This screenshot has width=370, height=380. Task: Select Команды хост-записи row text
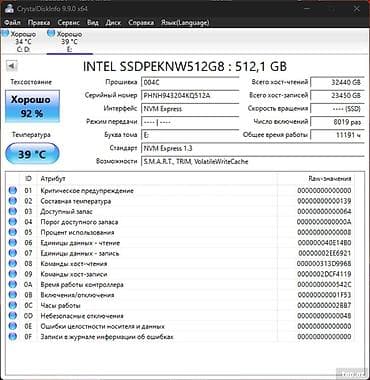coord(74,274)
